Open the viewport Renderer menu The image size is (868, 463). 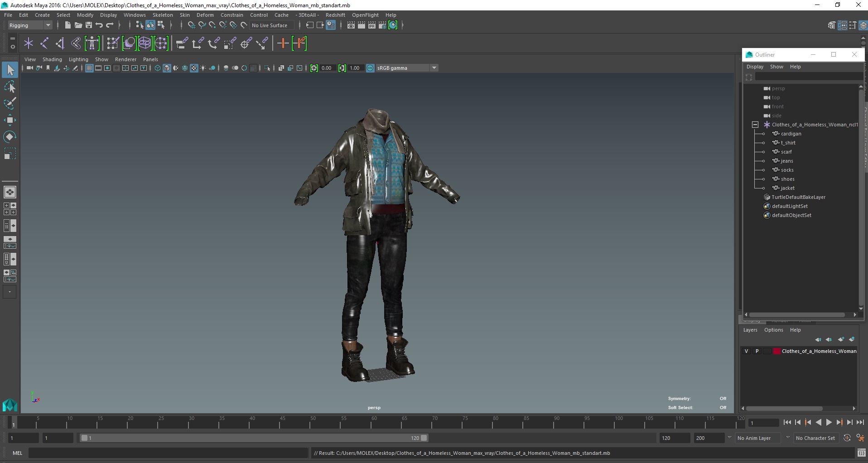pos(125,59)
